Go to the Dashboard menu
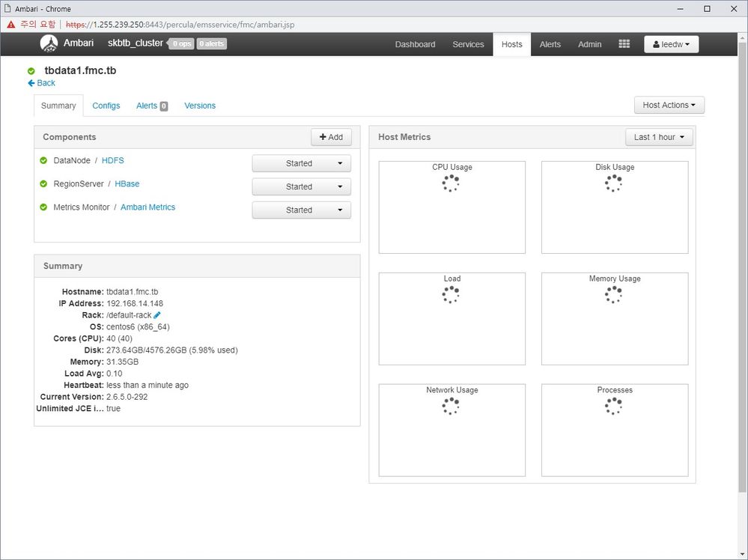 pyautogui.click(x=415, y=44)
